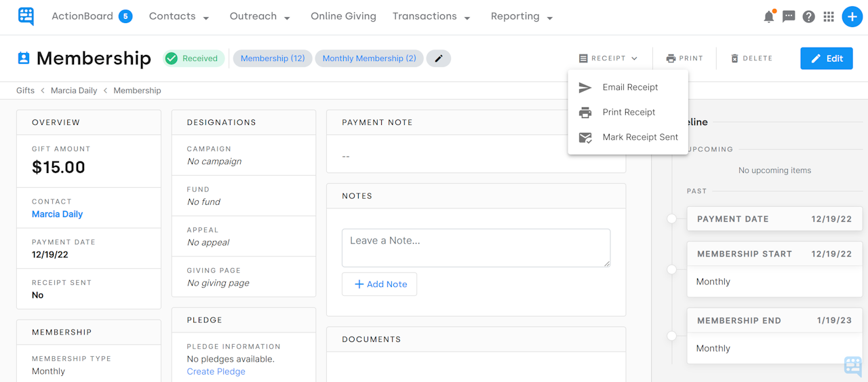Click the No appeal value

tap(208, 242)
